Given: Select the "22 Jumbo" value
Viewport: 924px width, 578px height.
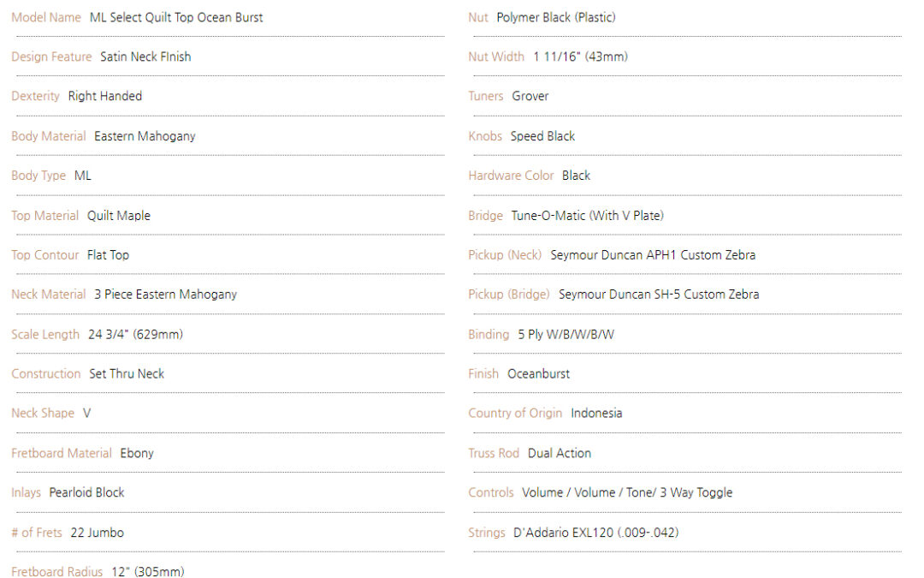Looking at the screenshot, I should pos(98,533).
